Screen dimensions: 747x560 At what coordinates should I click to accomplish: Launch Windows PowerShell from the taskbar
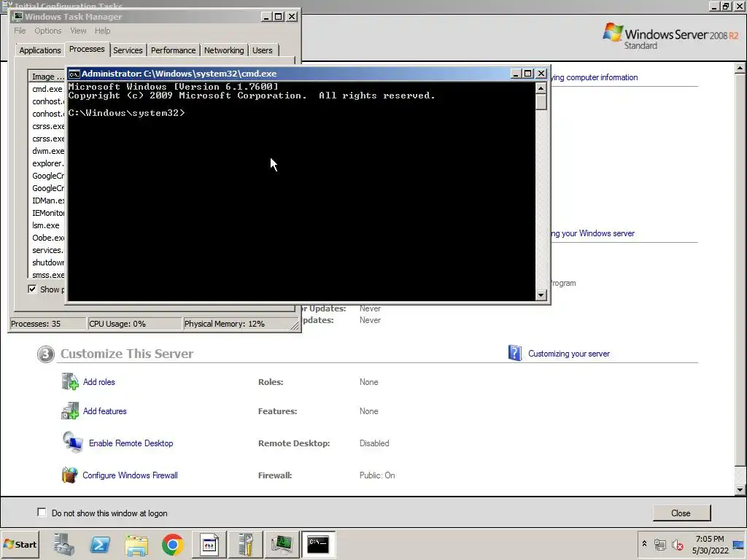100,544
